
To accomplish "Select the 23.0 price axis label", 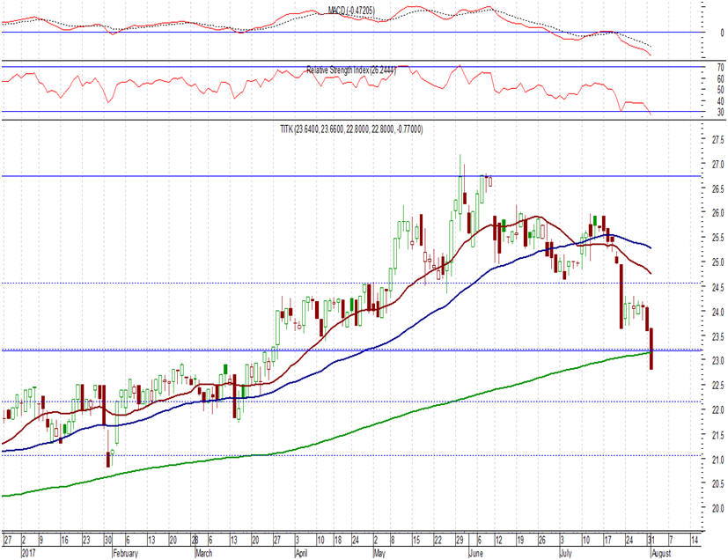I will pyautogui.click(x=717, y=361).
